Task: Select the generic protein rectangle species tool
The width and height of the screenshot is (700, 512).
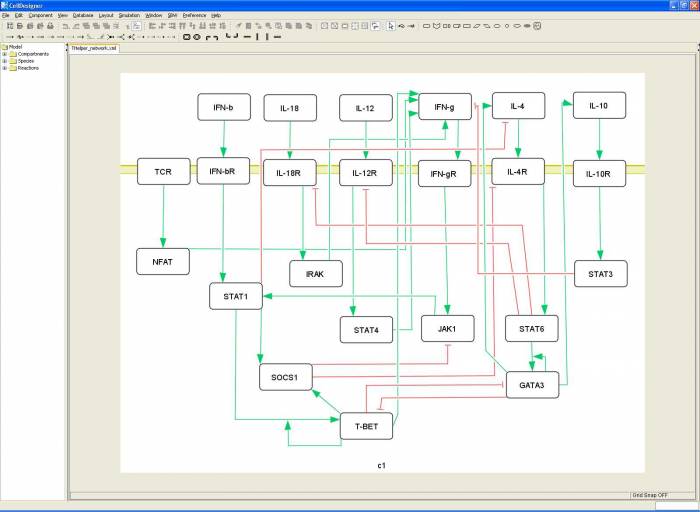Action: [x=426, y=26]
